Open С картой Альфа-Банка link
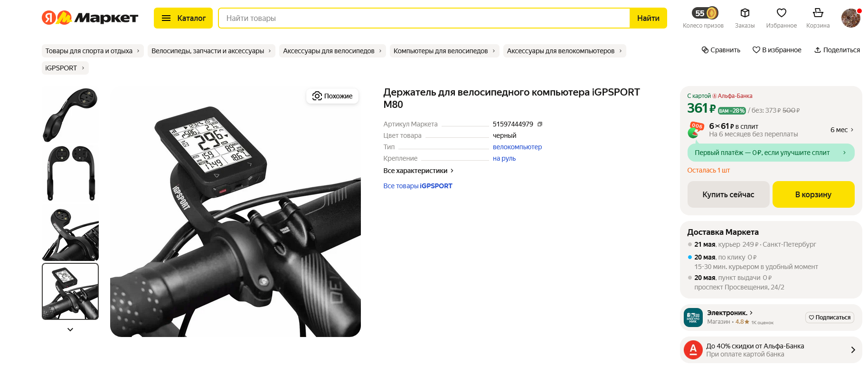The height and width of the screenshot is (366, 868). (720, 96)
